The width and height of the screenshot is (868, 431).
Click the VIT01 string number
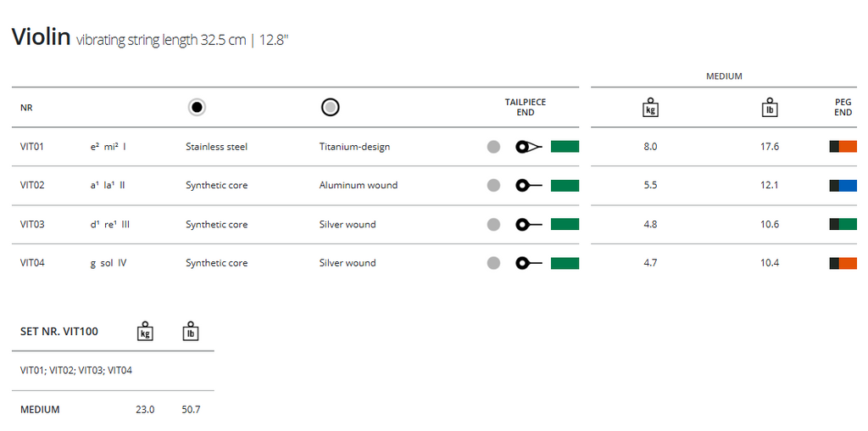click(x=31, y=147)
